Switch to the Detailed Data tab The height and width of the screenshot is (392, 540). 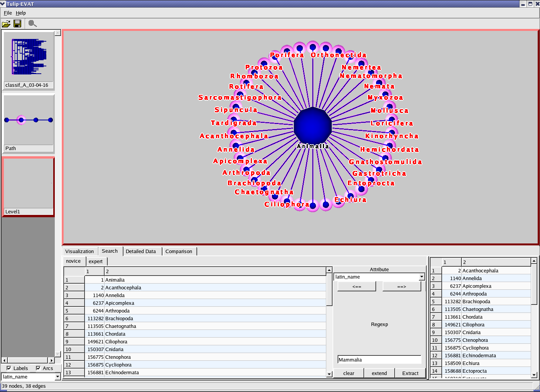(x=141, y=252)
